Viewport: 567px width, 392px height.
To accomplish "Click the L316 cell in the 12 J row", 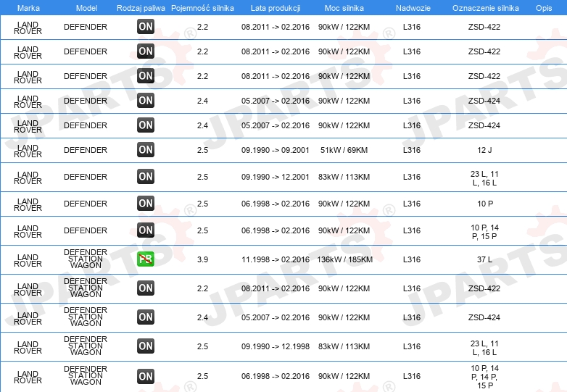I will point(412,150).
